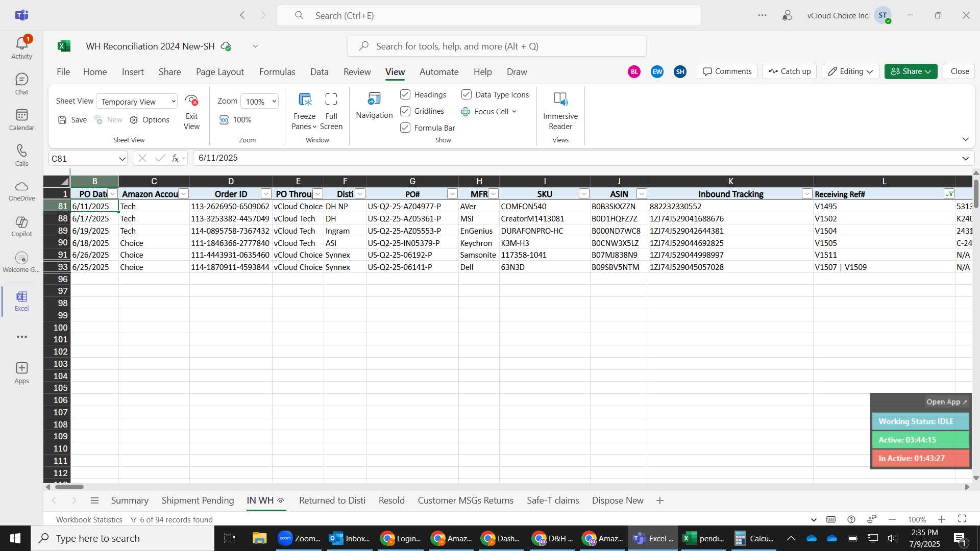Select cell with Order ID 113-3253382-4457049
This screenshot has height=551, width=980.
pos(231,218)
